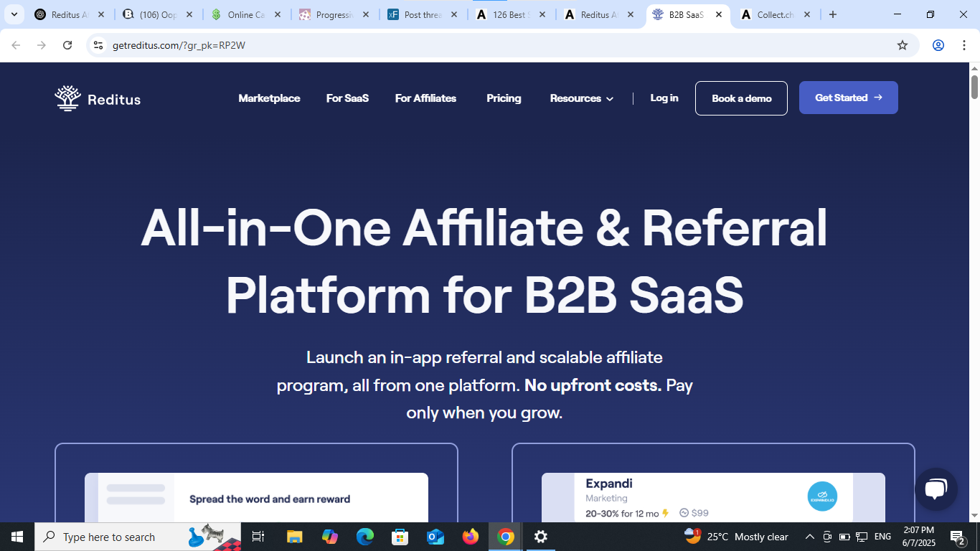
Task: Reload the page with the refresh icon
Action: click(67, 45)
